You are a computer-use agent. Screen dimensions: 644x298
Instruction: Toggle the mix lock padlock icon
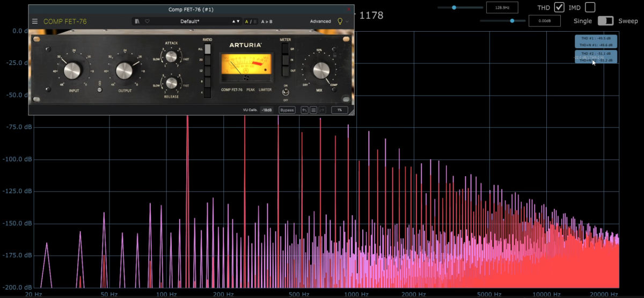334,55
